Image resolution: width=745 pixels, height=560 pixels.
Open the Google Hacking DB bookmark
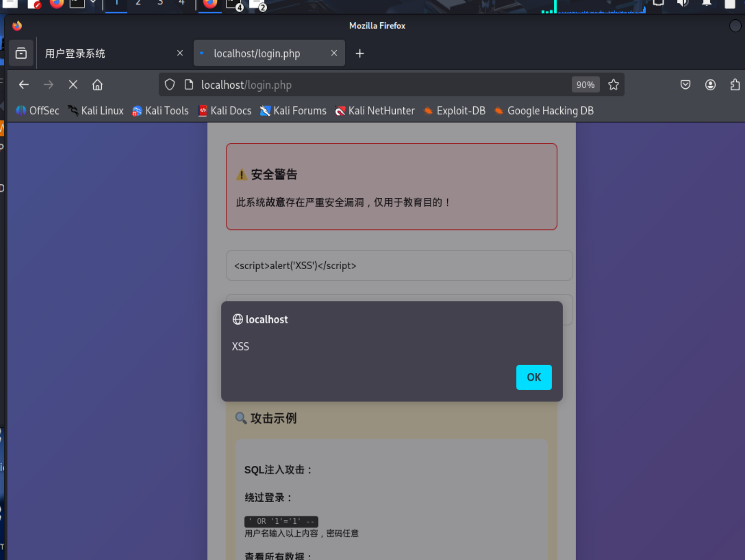pyautogui.click(x=544, y=111)
